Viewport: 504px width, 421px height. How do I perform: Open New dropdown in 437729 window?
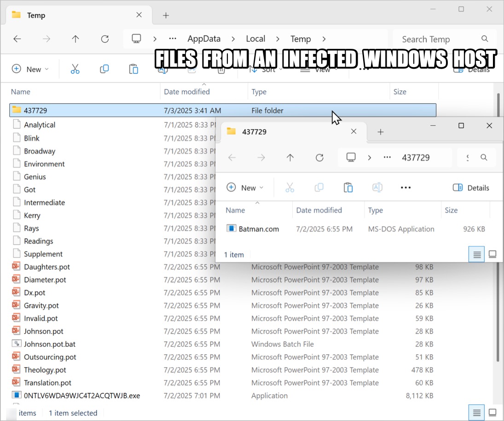(245, 187)
